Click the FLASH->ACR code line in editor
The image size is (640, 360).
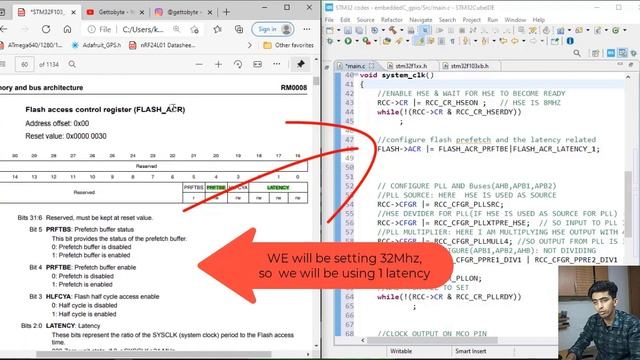point(488,149)
